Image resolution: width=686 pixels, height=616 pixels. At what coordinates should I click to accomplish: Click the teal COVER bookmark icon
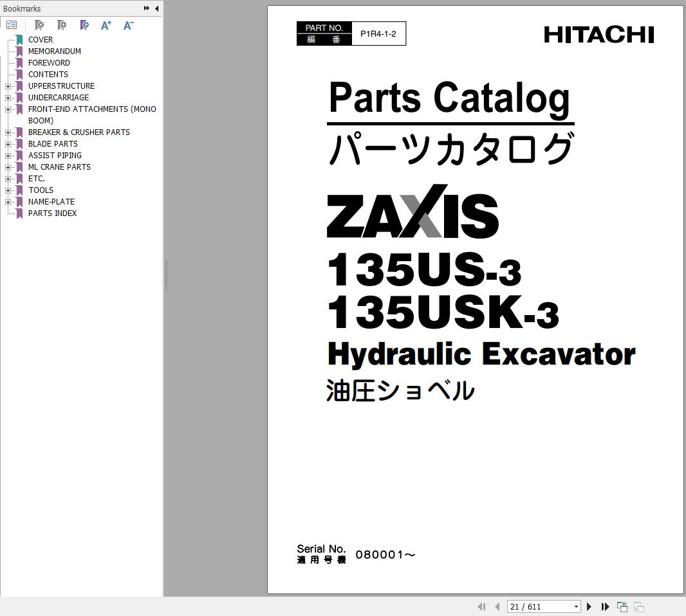tap(19, 40)
